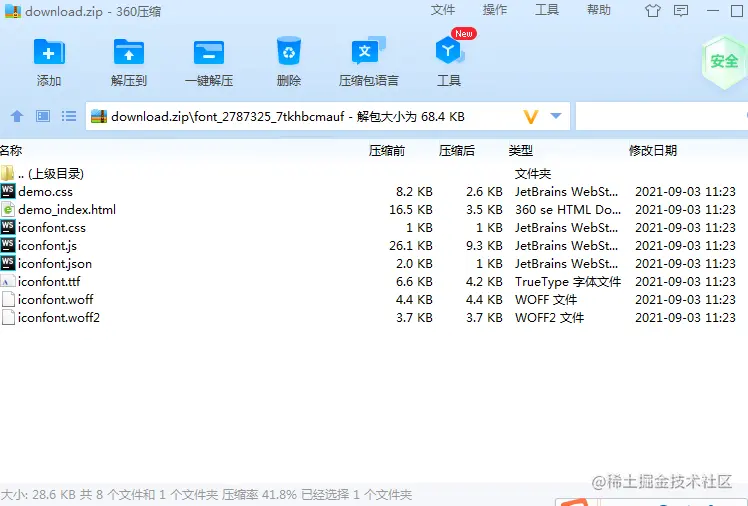Image resolution: width=748 pixels, height=506 pixels.
Task: Open the 文件 menu
Action: click(443, 10)
